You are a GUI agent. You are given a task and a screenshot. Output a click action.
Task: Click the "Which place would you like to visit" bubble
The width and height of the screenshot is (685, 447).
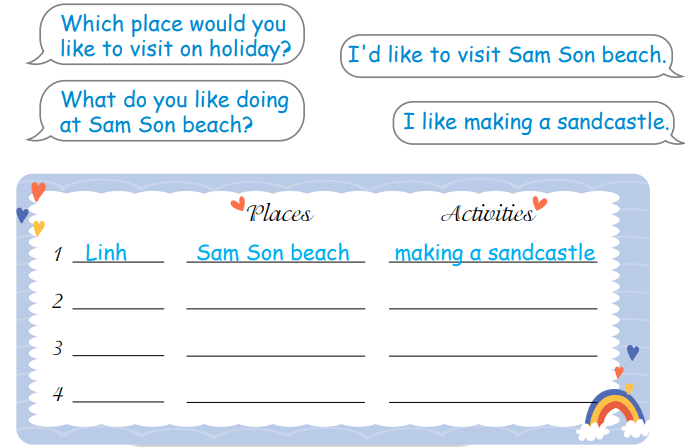[x=172, y=36]
